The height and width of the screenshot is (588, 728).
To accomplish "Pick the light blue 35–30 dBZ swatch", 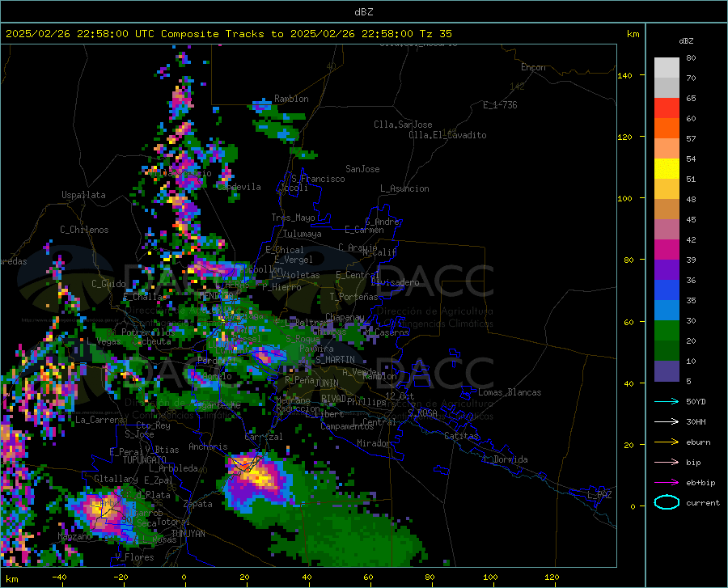I will click(667, 311).
